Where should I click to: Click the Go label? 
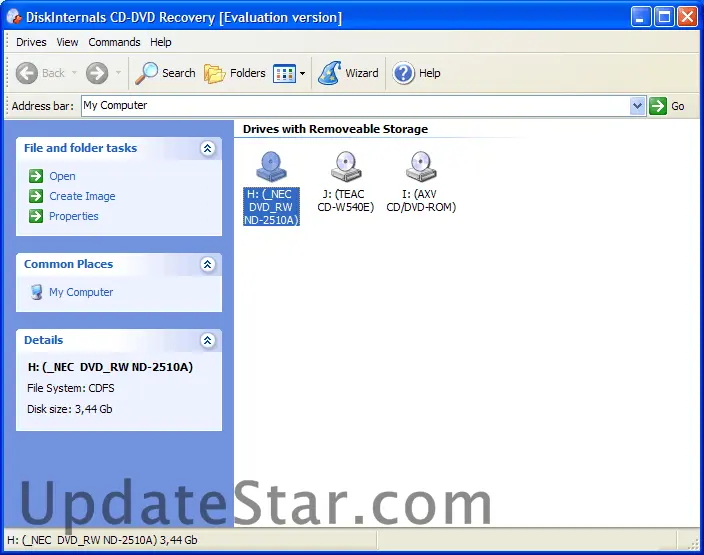coord(678,106)
